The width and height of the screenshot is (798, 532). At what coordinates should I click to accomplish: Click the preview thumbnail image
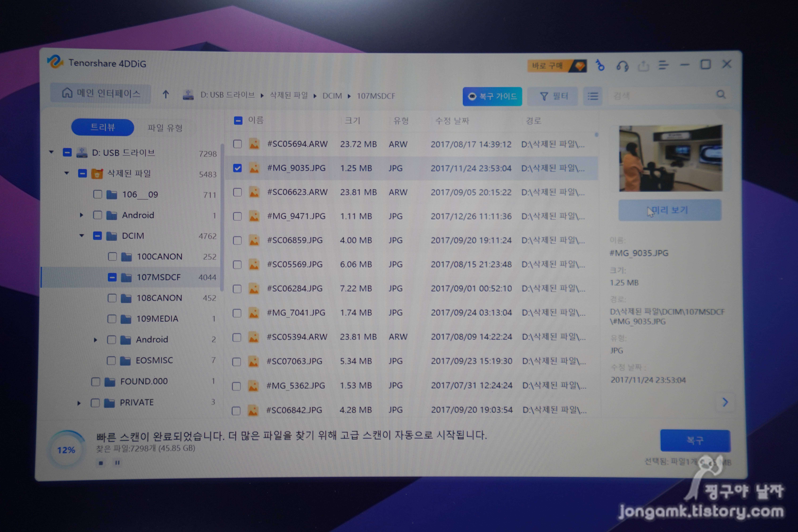click(670, 158)
